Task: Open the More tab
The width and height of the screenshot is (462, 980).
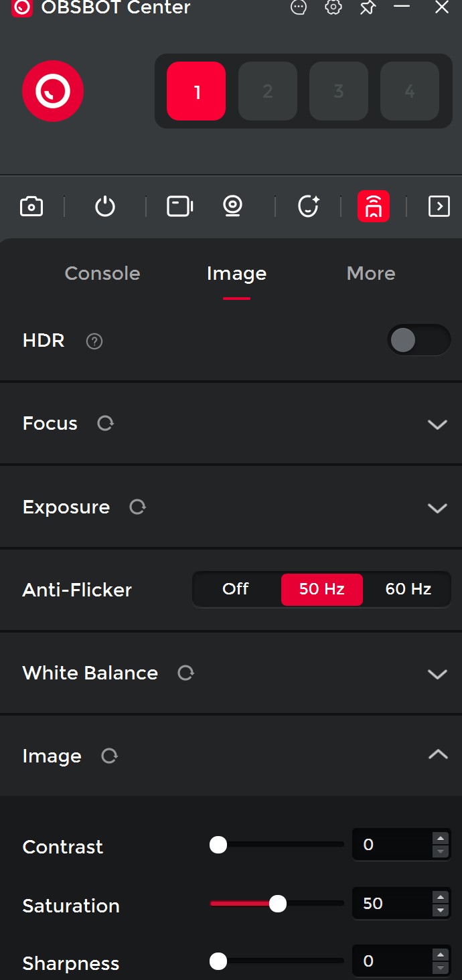Action: 371,273
